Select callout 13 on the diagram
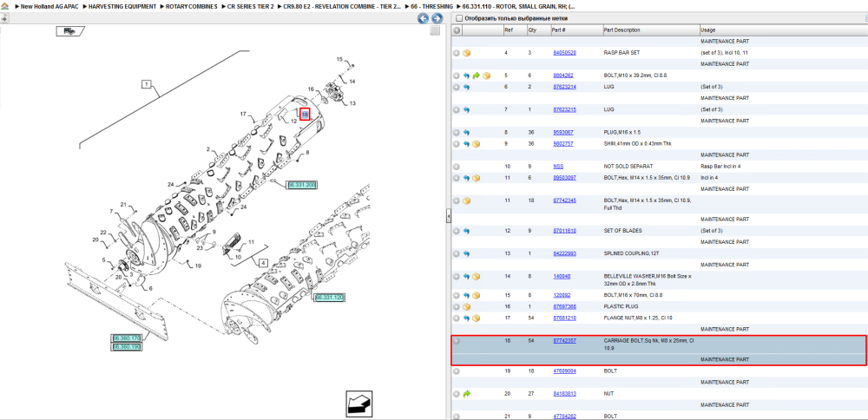868x420 pixels. click(352, 103)
